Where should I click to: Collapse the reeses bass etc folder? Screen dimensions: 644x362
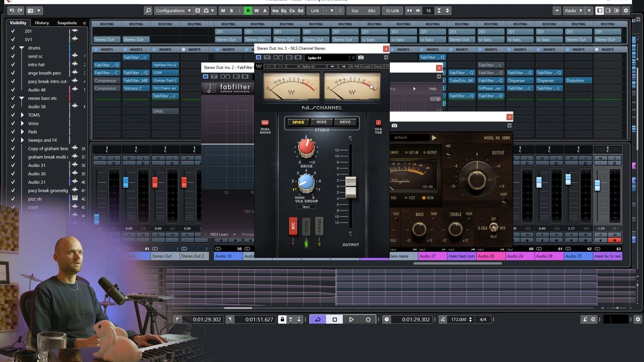pyautogui.click(x=22, y=98)
